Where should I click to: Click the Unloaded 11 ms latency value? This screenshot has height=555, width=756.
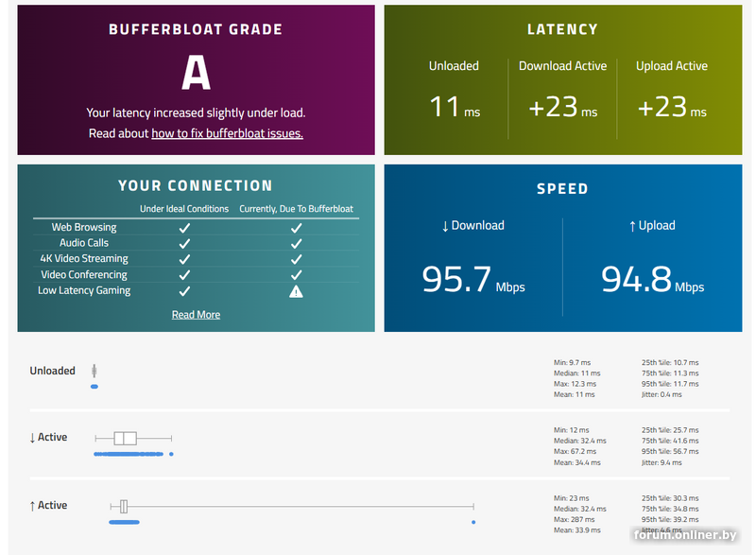[455, 107]
